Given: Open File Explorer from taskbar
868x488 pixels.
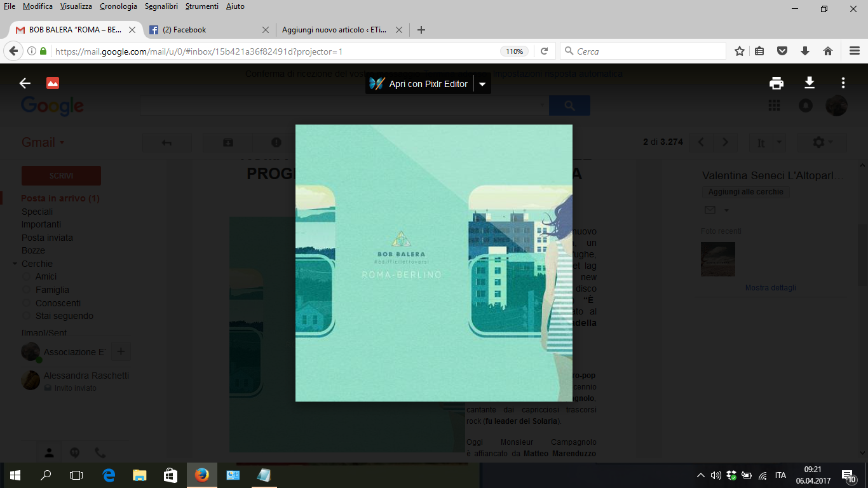Looking at the screenshot, I should [140, 475].
